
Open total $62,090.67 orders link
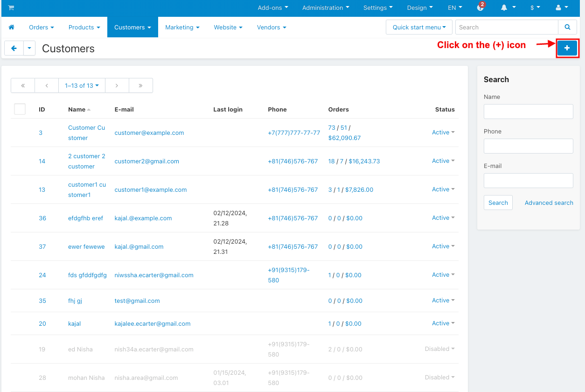coord(344,138)
